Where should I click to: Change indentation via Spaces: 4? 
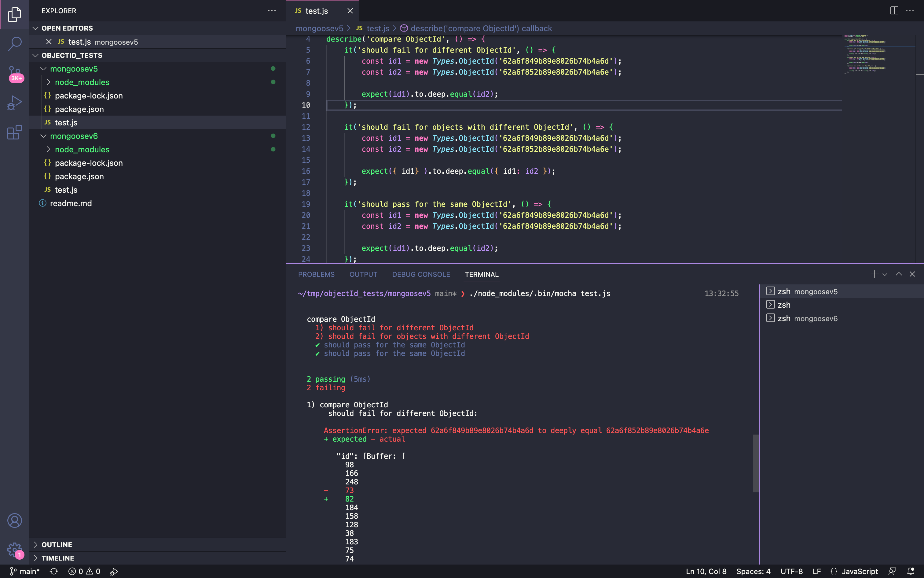pos(753,571)
